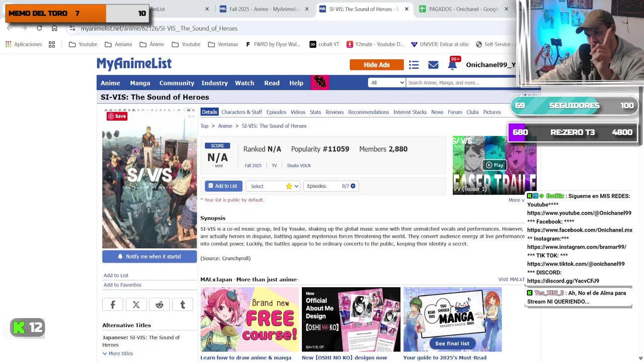644x362 pixels.
Task: Switch to Characters & Staff tab
Action: (x=242, y=112)
